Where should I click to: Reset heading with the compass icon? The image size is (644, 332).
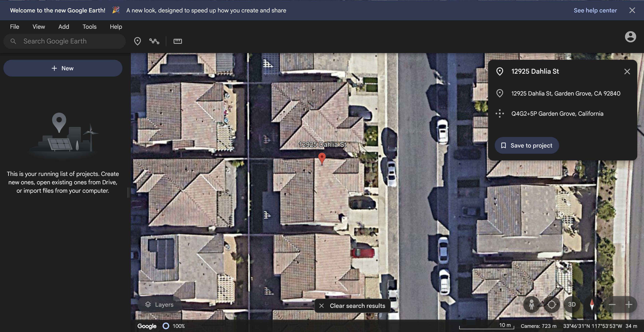[x=592, y=304]
